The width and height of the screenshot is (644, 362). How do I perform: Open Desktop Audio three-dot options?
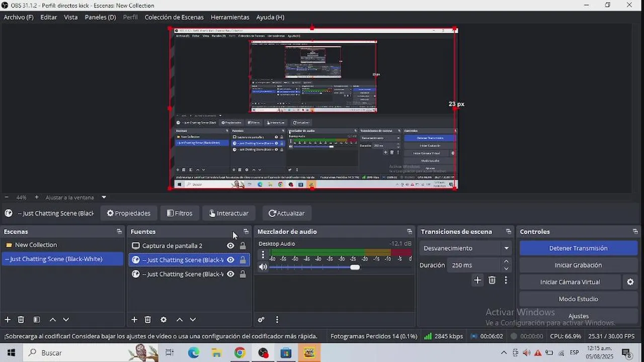click(263, 255)
